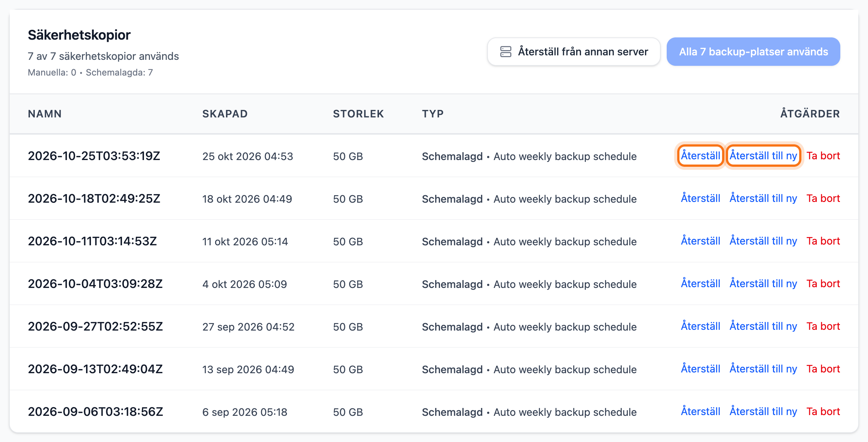Restore backup 2026-10-11T03:14:53Z using Återställ
The width and height of the screenshot is (868, 442).
700,241
